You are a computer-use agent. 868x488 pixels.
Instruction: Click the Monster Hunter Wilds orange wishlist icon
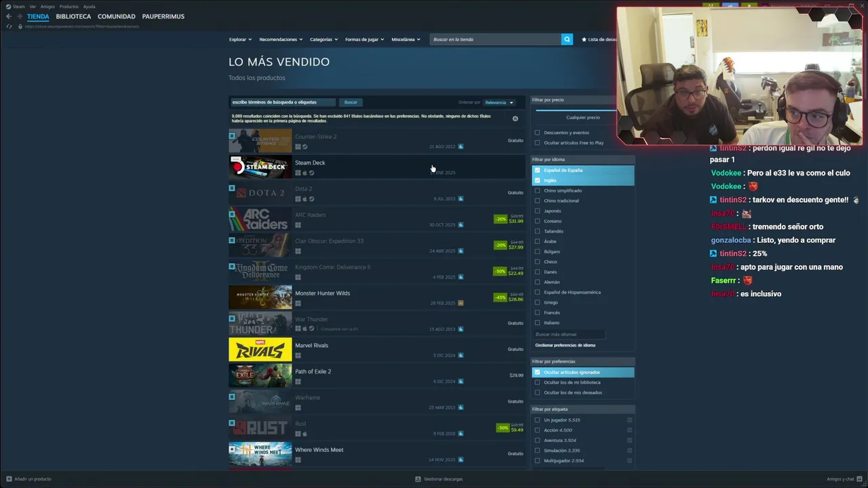click(460, 303)
